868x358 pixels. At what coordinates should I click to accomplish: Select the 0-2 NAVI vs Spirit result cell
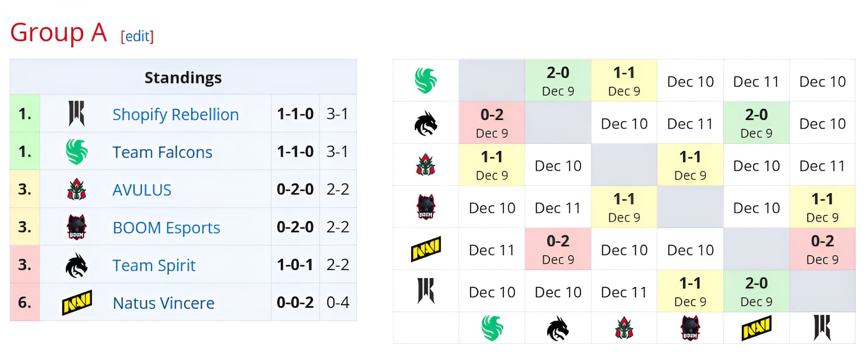pos(558,249)
